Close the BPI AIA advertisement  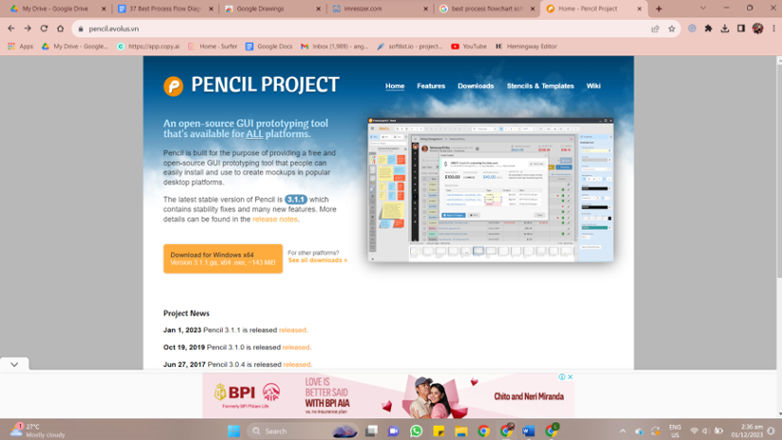tap(570, 377)
